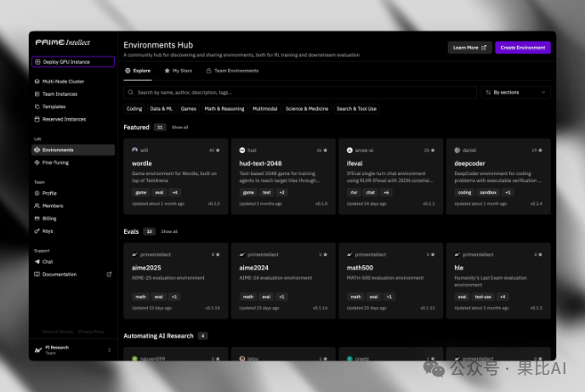Click the sandbox tag on deepcoder card
This screenshot has height=392, width=585.
click(488, 192)
